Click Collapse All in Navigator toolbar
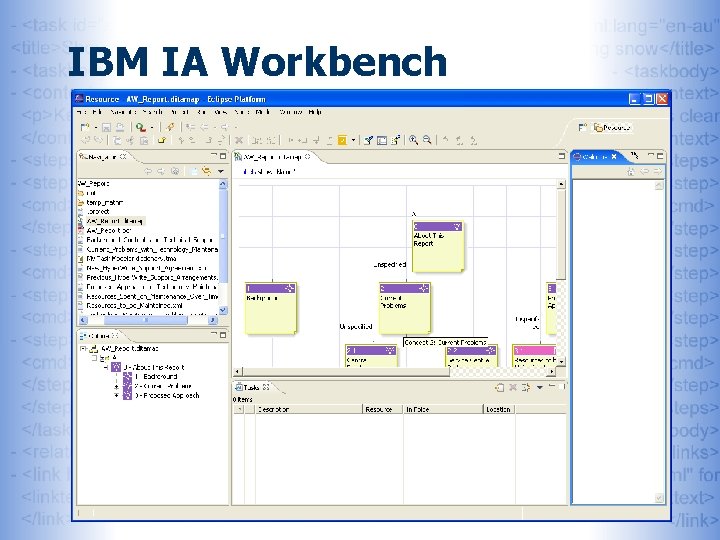This screenshot has width=720, height=540. click(x=194, y=171)
